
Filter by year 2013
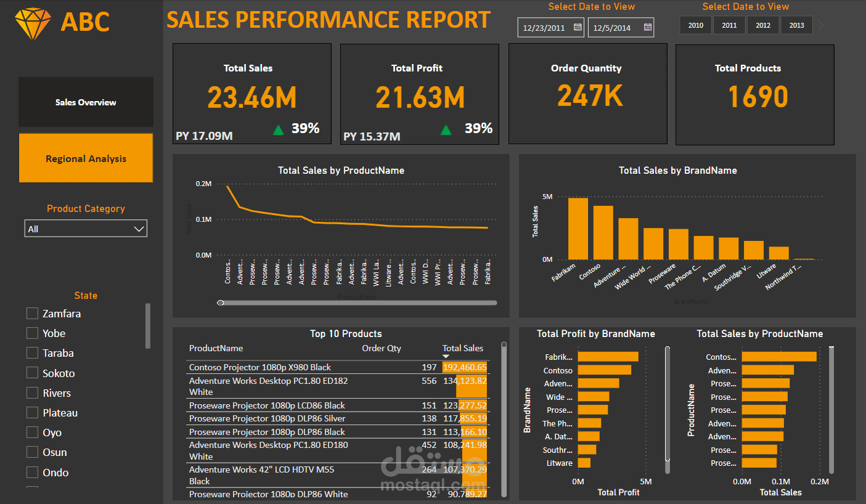tap(796, 25)
